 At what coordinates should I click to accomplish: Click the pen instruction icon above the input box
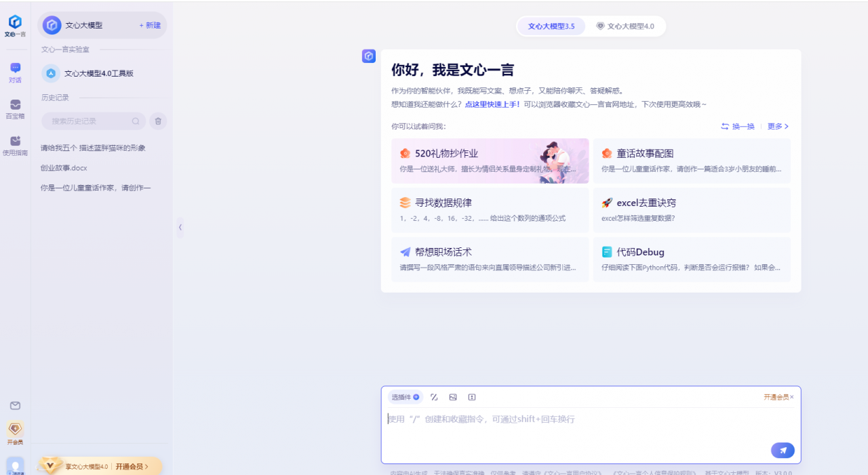[x=434, y=397]
